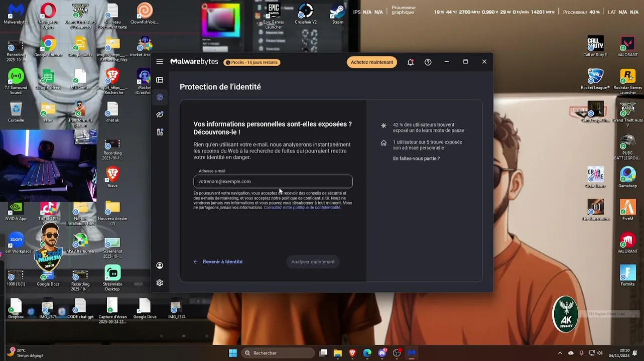Select the Google Drive desktop file
This screenshot has width=644, height=361.
[145, 308]
